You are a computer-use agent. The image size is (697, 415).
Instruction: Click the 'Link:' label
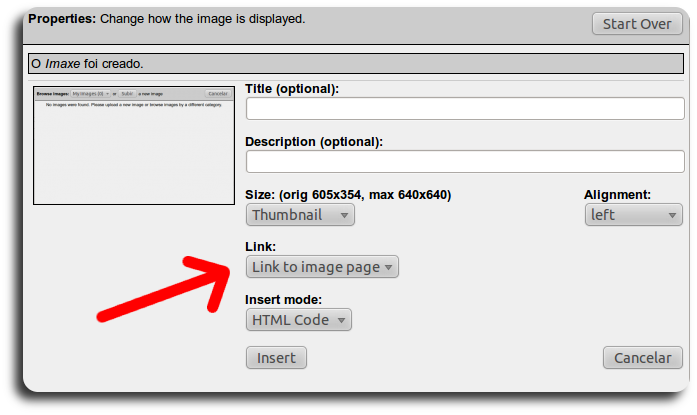click(x=260, y=247)
